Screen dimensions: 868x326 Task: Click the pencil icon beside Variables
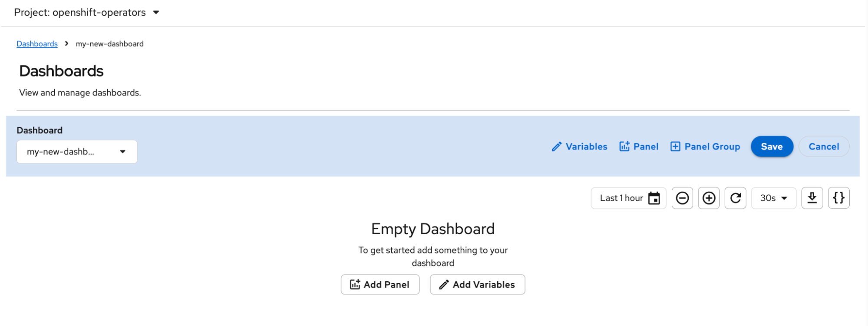point(556,147)
